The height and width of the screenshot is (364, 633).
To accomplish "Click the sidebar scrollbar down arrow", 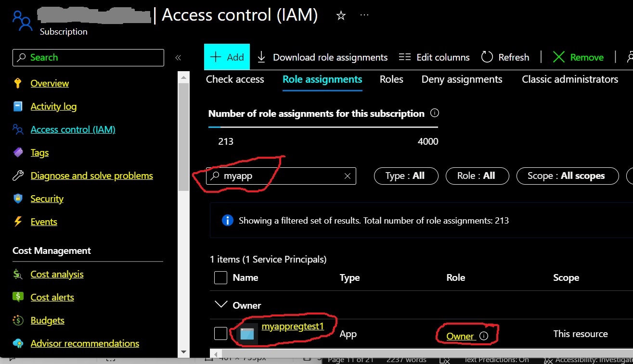I will [183, 352].
